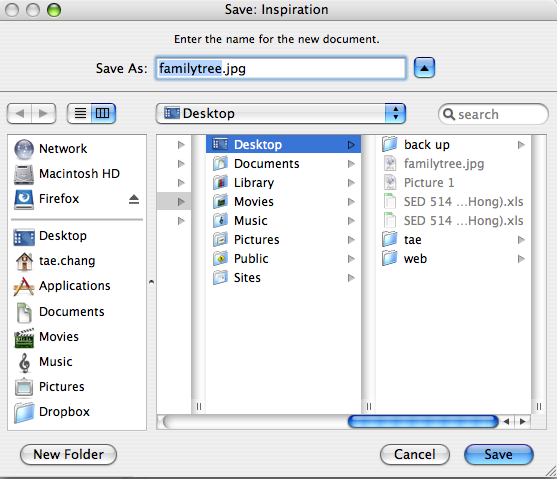The width and height of the screenshot is (557, 479).
Task: Click the horizontal scrollbar thumb
Action: point(423,421)
